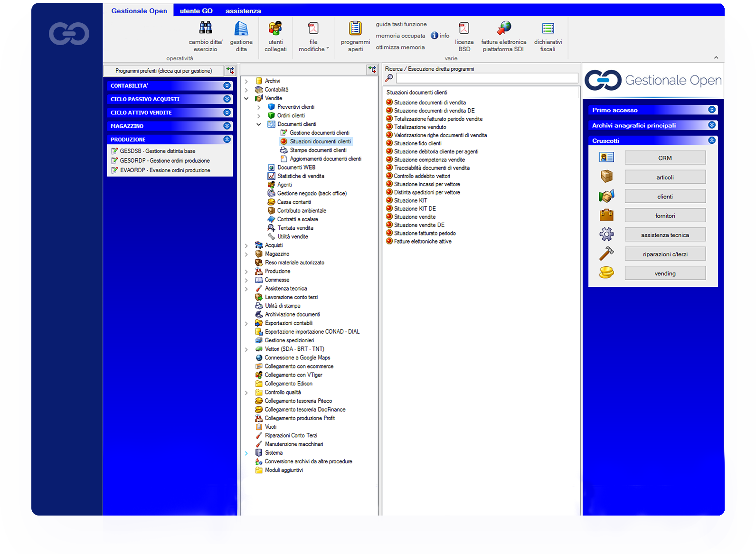Click memoria occupata

[400, 36]
